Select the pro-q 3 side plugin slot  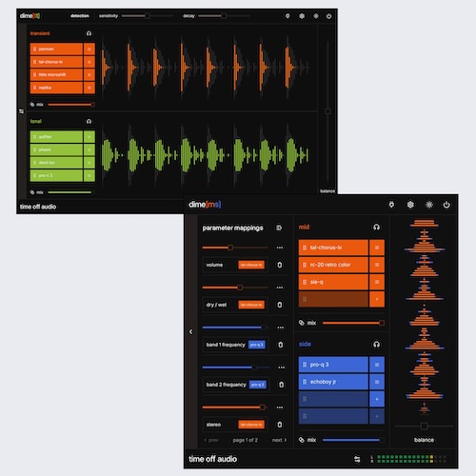[333, 365]
